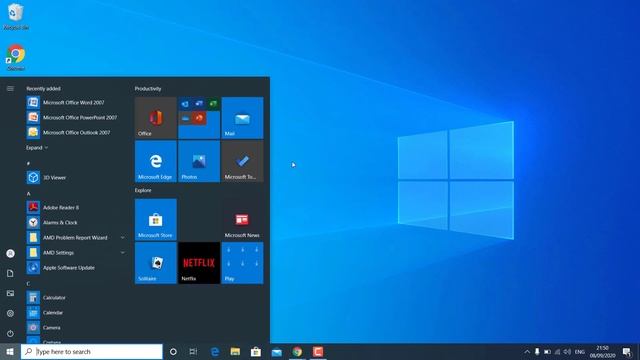The image size is (640, 360).
Task: Open the Netflix tile
Action: [x=199, y=263]
